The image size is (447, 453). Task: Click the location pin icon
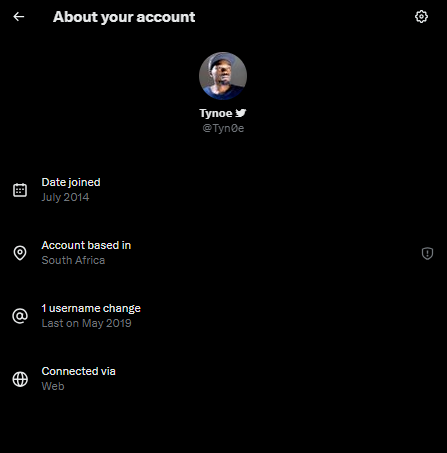(x=20, y=253)
